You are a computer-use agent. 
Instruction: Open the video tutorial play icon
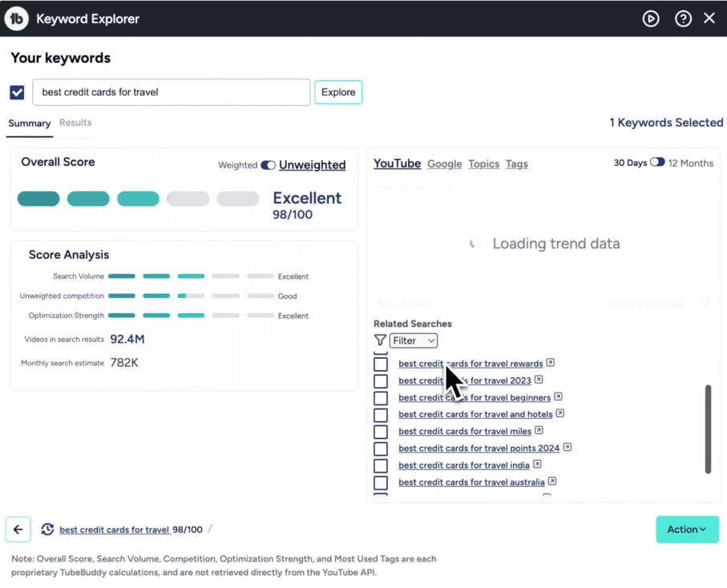(651, 18)
